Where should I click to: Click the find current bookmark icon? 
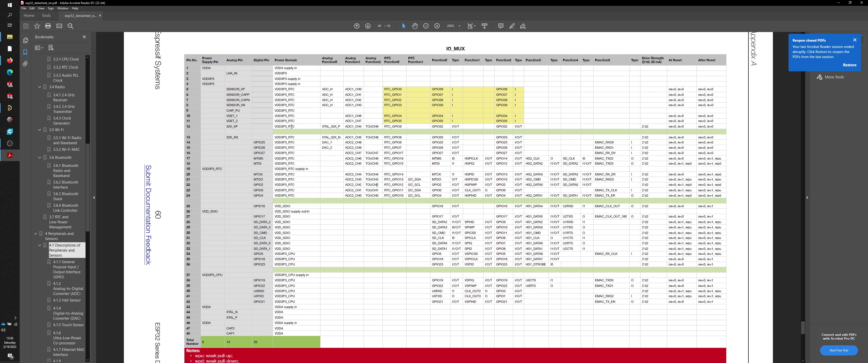51,48
